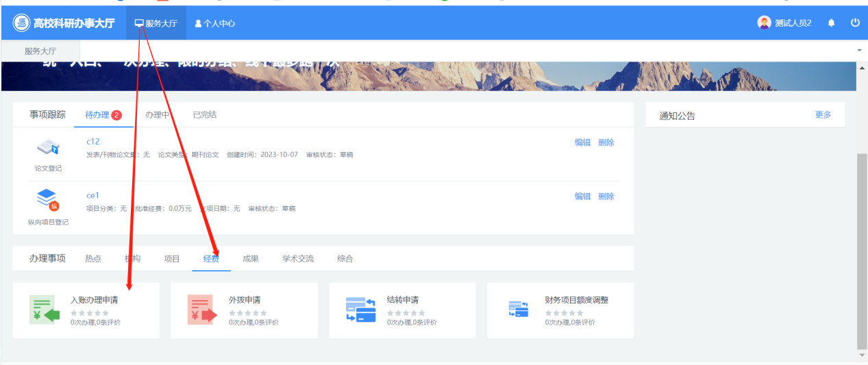
Task: Click 编辑 link for c12 entry
Action: [582, 142]
